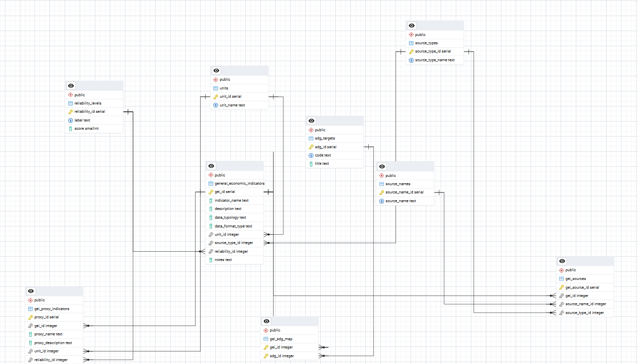This screenshot has width=638, height=364.
Task: Click the table icon next to gei_sources
Action: [x=562, y=278]
